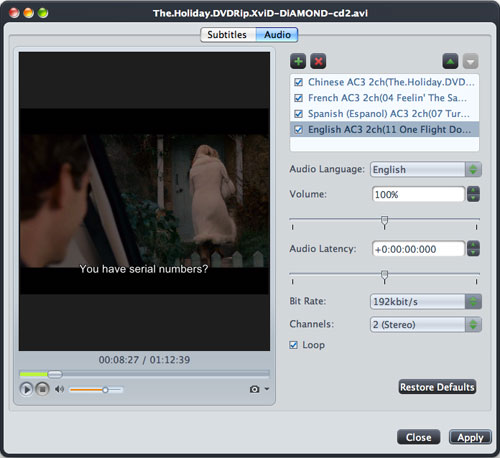
Task: Uncheck the Spanish (Espanol) AC3 track
Action: [299, 114]
